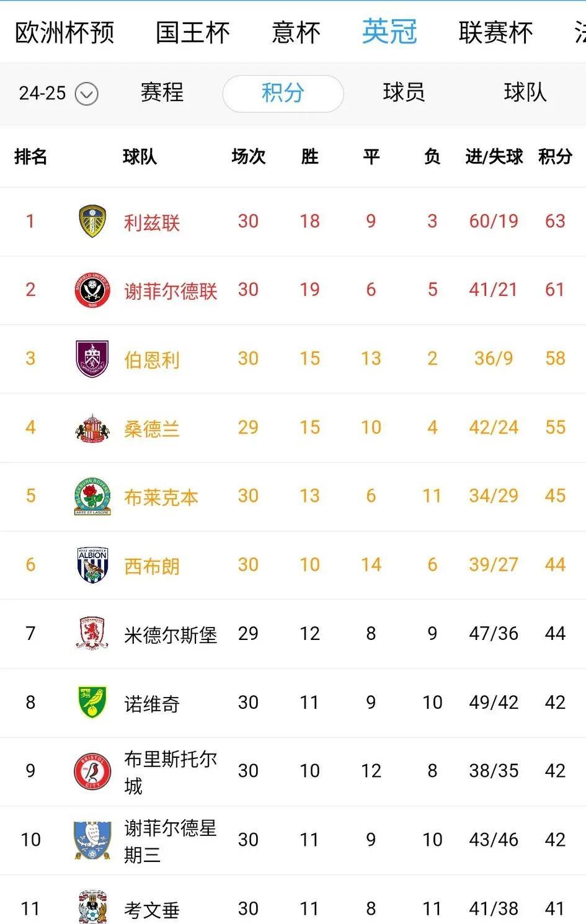Select the 西布朗 (West Brom) Albion logo
The height and width of the screenshot is (924, 586).
coord(91,564)
